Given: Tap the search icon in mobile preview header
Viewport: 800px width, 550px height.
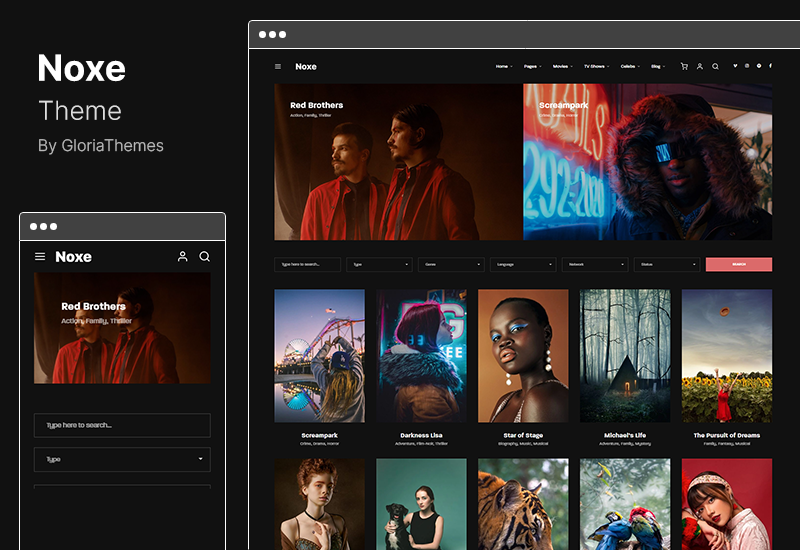Looking at the screenshot, I should pyautogui.click(x=205, y=257).
